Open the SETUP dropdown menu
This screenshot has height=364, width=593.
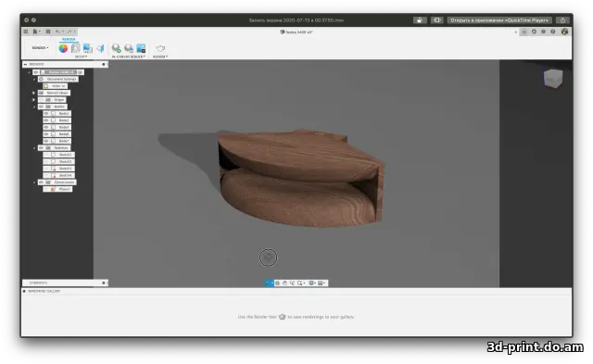(81, 56)
